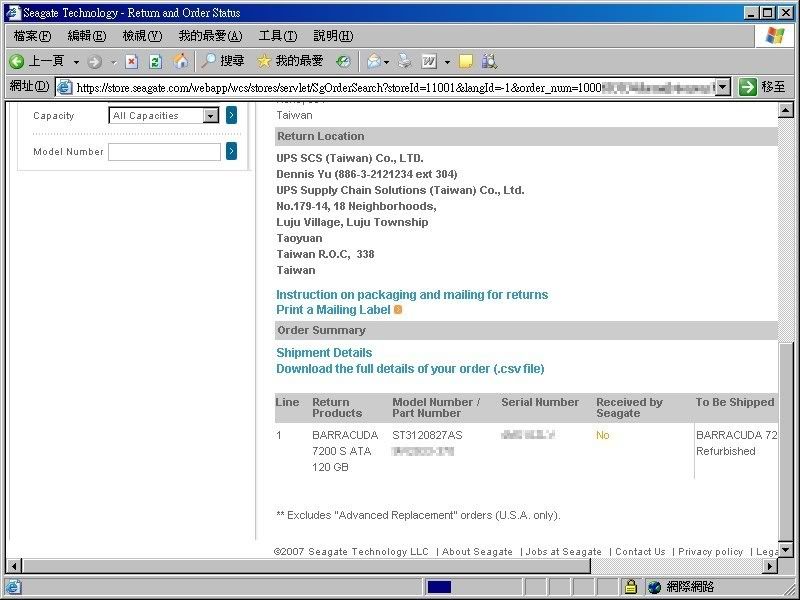This screenshot has width=800, height=600.
Task: Expand the address bar dropdown
Action: (x=722, y=87)
